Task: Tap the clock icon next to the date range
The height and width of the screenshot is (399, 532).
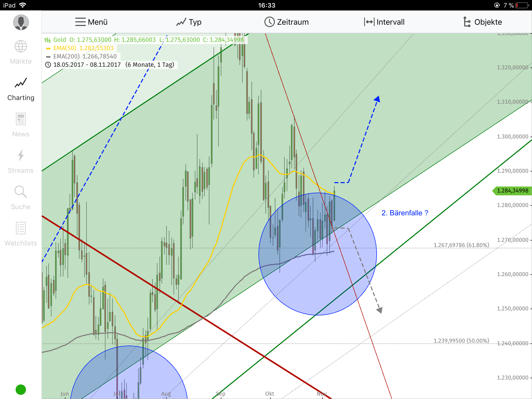Action: click(48, 65)
